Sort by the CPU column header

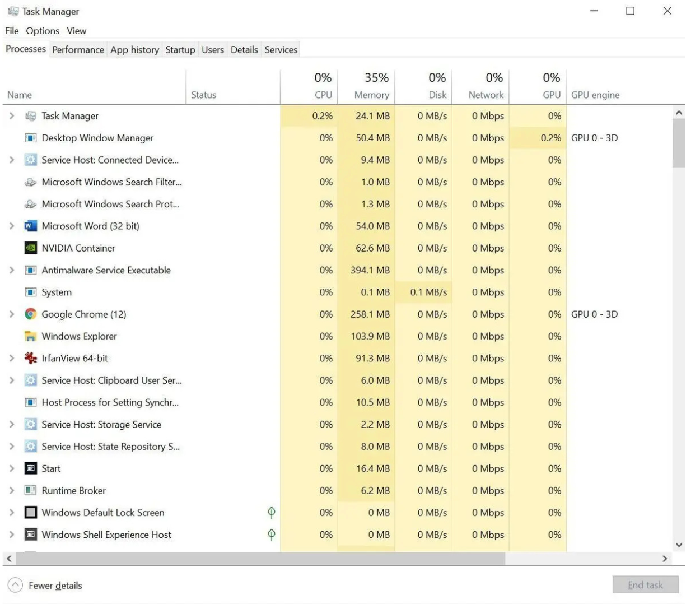(309, 87)
